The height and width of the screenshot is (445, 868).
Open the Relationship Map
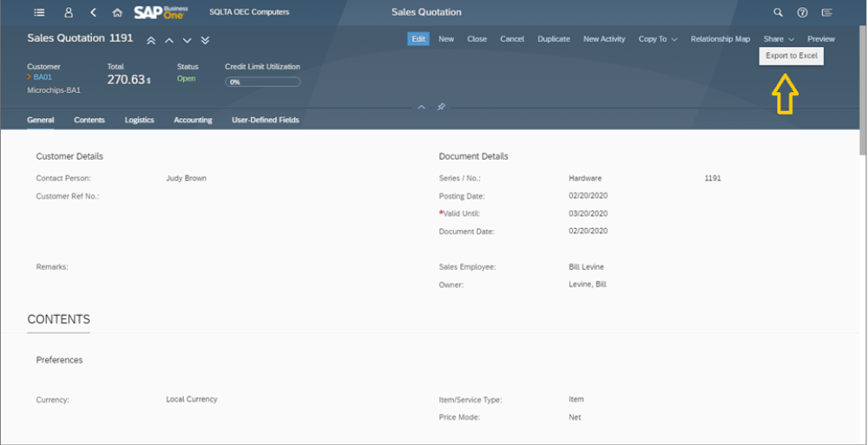pos(720,39)
